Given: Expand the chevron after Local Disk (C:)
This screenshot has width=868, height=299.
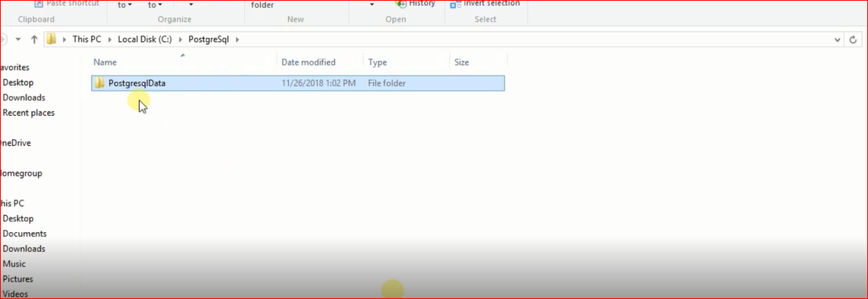Looking at the screenshot, I should tap(181, 40).
